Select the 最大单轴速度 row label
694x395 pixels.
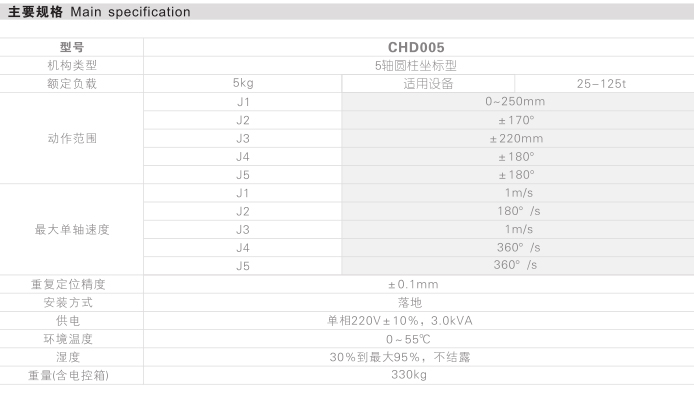pyautogui.click(x=72, y=229)
